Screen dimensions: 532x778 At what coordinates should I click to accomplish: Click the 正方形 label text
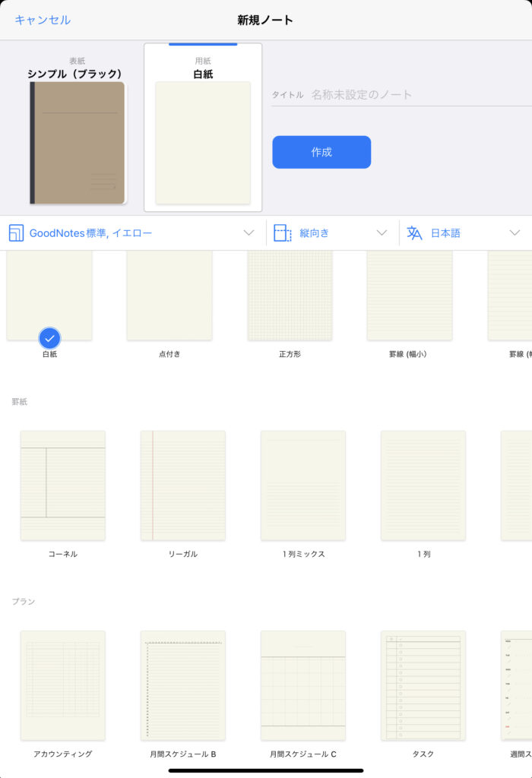pyautogui.click(x=290, y=354)
